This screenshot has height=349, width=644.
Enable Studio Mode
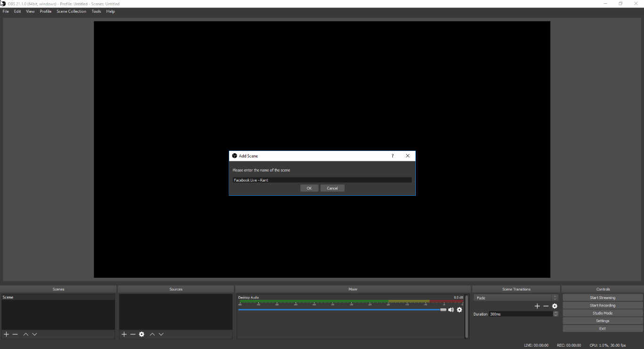coord(602,313)
